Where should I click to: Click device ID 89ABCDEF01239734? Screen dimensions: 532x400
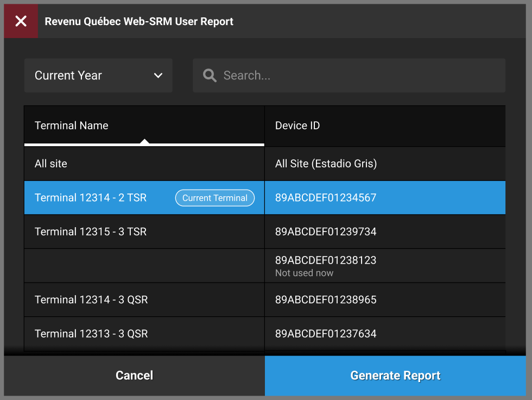(x=326, y=232)
